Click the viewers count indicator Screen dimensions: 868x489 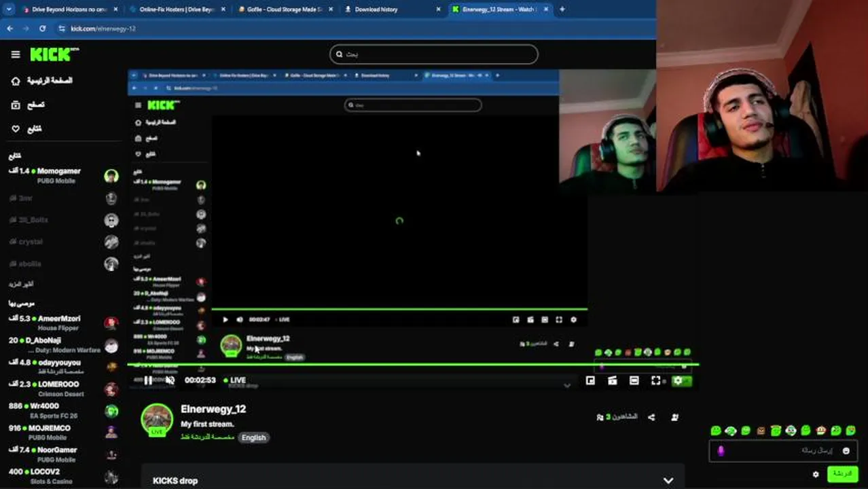click(617, 417)
